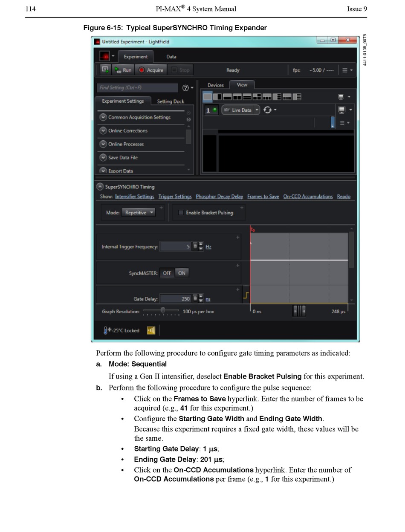The height and width of the screenshot is (532, 405).
Task: Click the Gate Delay value field
Action: [175, 299]
